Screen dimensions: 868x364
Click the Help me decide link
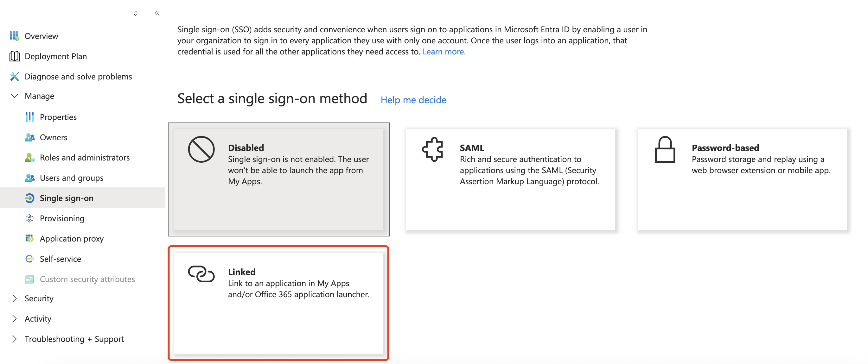[x=413, y=100]
